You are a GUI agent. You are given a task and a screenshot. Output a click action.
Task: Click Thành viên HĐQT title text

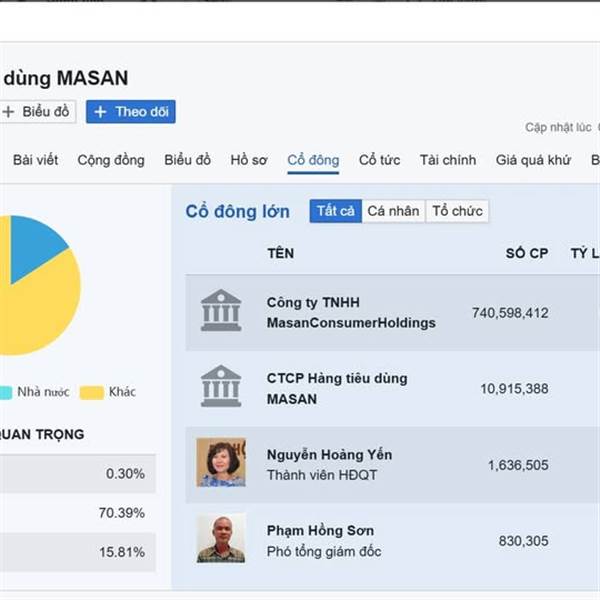322,475
